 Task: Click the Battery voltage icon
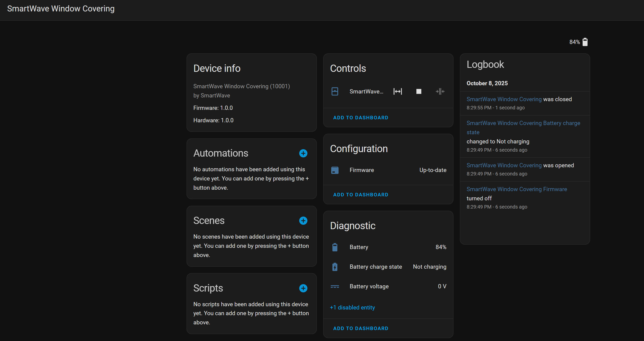tap(335, 286)
